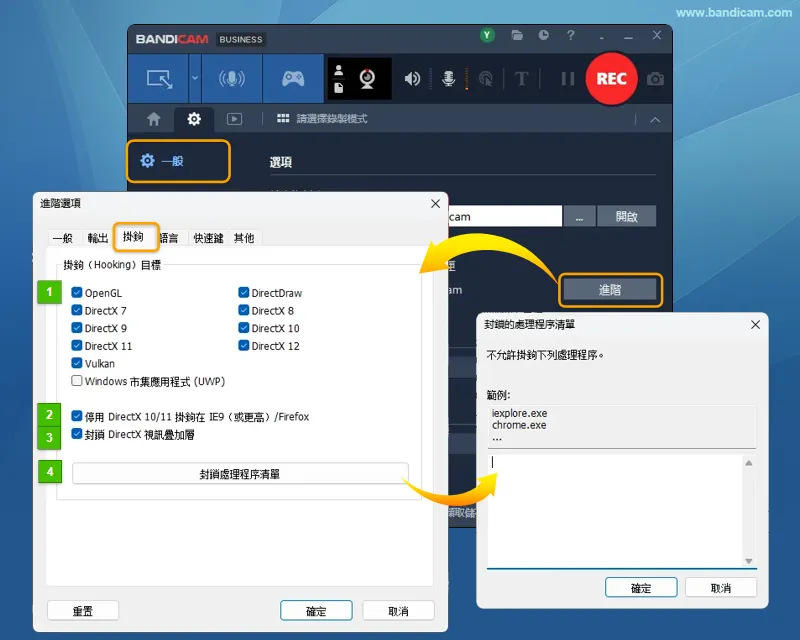Collapse Bandicam panel with up chevron
Viewport: 800px width, 640px height.
pos(655,119)
